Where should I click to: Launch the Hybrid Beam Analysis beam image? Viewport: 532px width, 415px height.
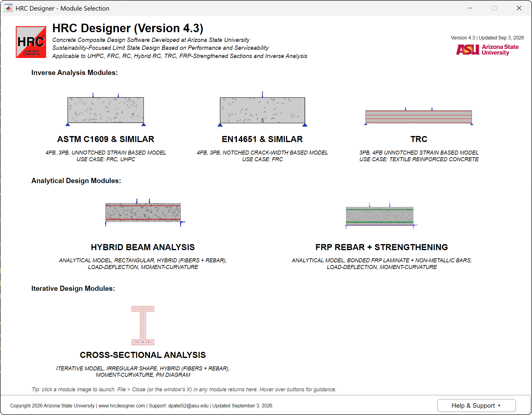(145, 213)
